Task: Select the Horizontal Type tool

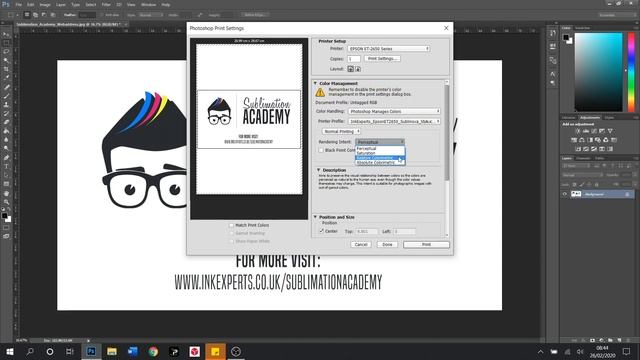Action: (x=6, y=166)
